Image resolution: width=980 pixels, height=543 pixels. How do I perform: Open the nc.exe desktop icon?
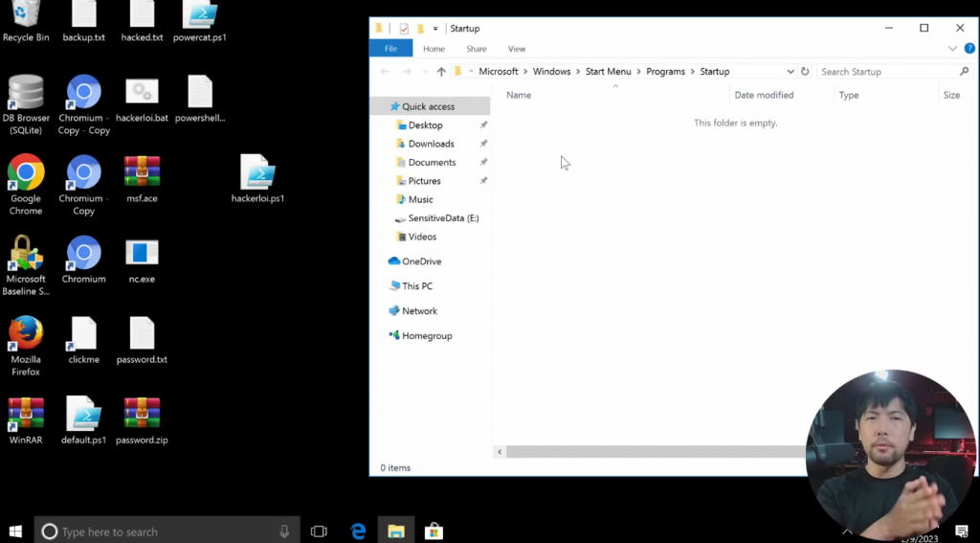pos(142,254)
